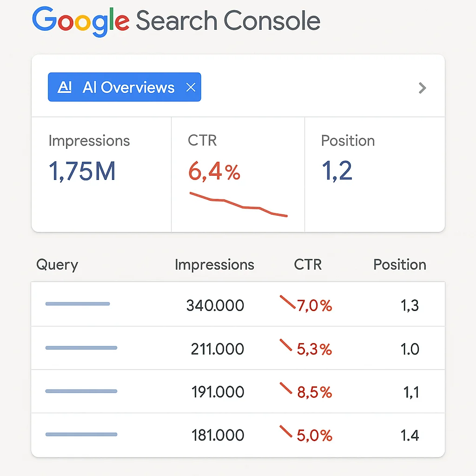Click the down-trend arrow beside 7,0%
The image size is (476, 476).
[287, 302]
